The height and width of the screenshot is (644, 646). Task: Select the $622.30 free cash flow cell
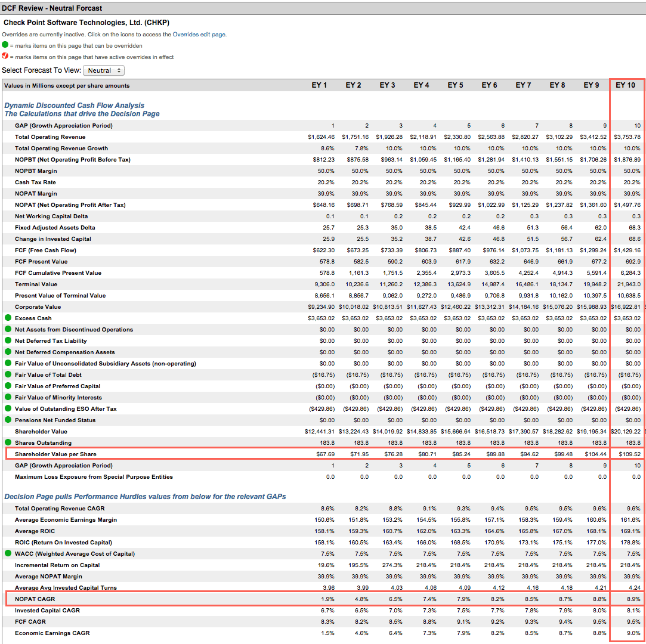pyautogui.click(x=323, y=250)
